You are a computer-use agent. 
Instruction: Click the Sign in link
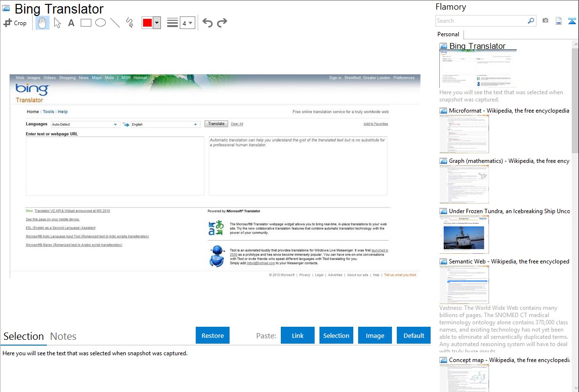335,78
